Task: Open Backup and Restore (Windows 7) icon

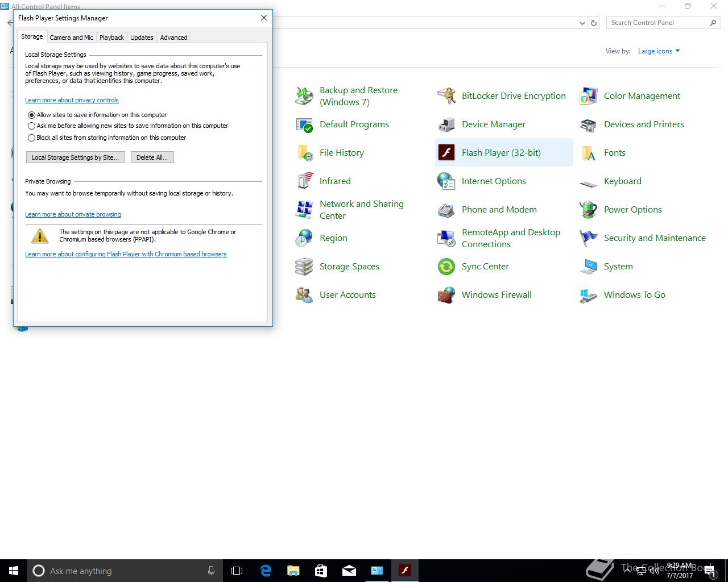Action: pos(304,96)
